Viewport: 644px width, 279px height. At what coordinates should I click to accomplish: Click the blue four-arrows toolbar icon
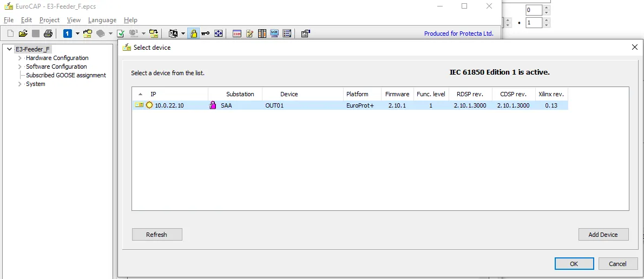pos(218,34)
